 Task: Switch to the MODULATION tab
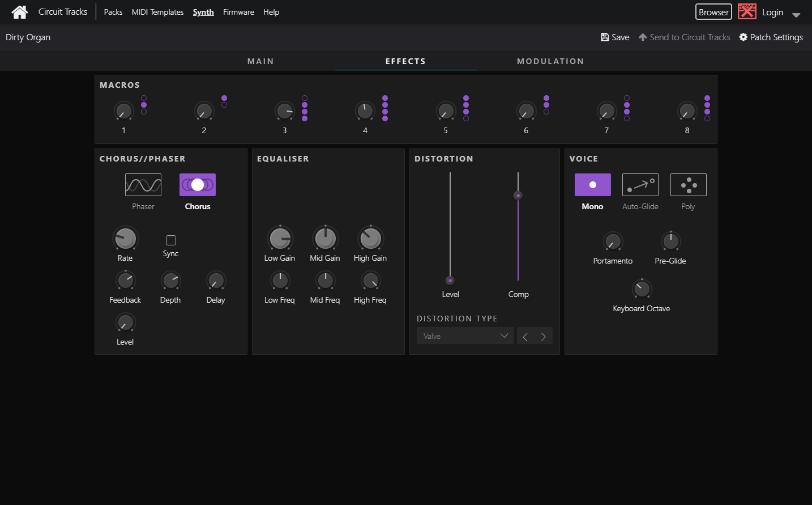tap(550, 61)
